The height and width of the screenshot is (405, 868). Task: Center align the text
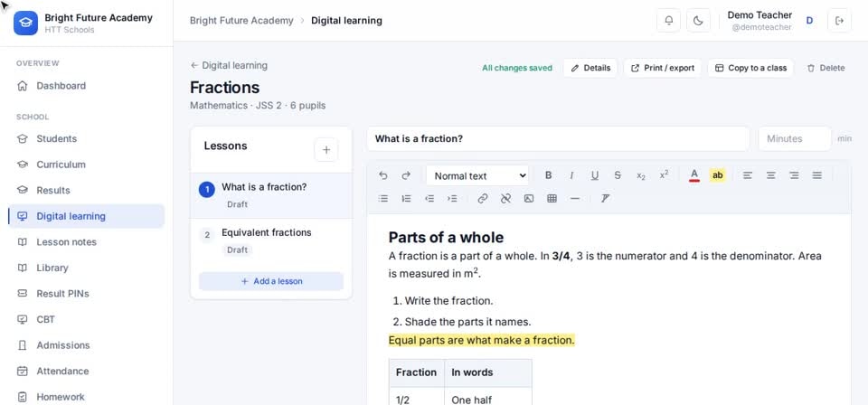pos(770,175)
